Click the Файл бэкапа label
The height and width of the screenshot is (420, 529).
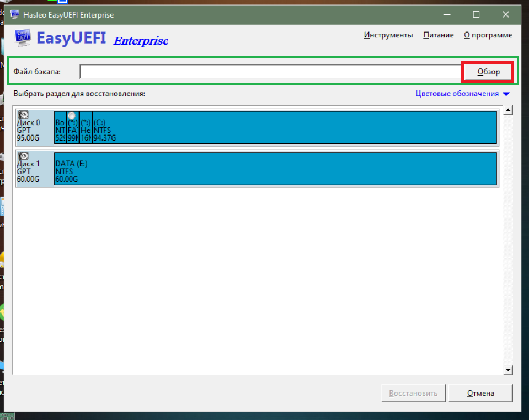click(x=37, y=72)
